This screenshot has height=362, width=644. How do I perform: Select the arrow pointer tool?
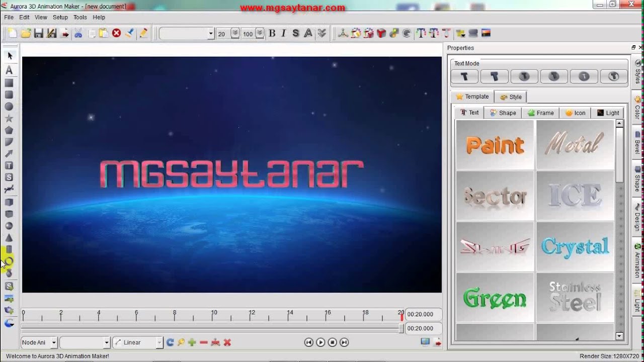tap(9, 55)
